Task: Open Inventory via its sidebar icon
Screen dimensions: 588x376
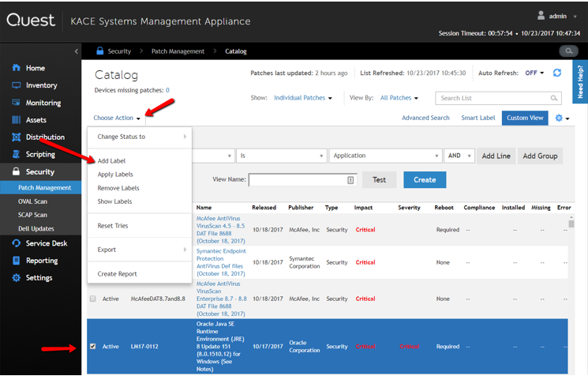Action: pos(16,85)
